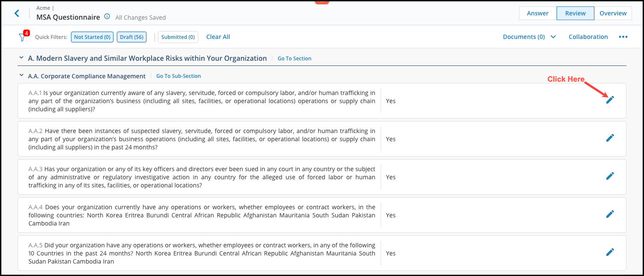Select the A.A.2 question text
The image size is (644, 276).
coord(202,139)
